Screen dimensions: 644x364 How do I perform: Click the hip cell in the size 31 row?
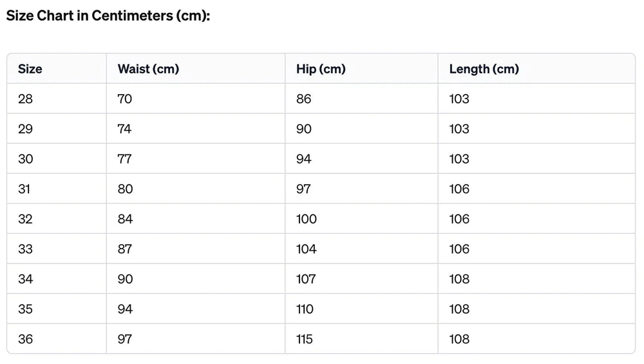pos(303,189)
